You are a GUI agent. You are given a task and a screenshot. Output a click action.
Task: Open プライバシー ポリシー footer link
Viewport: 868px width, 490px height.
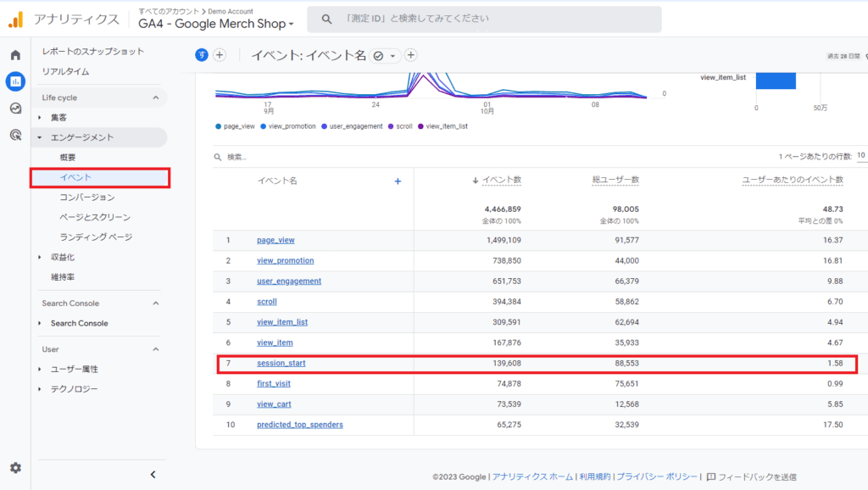point(657,476)
